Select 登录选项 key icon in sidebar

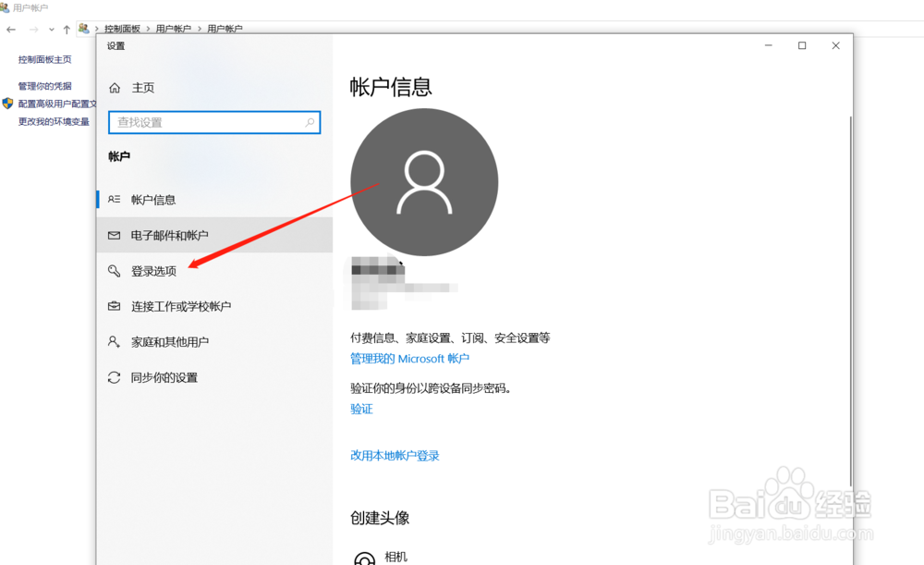coord(115,270)
